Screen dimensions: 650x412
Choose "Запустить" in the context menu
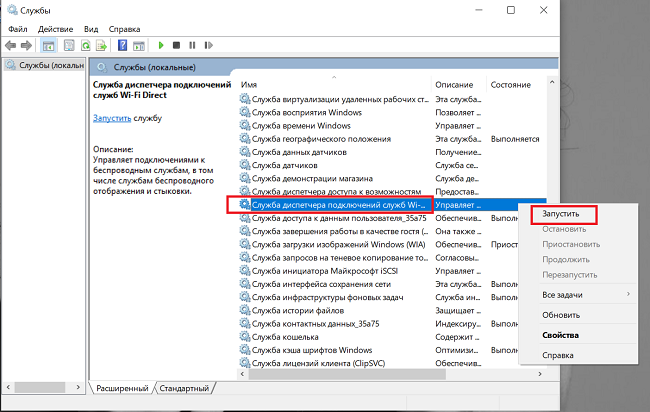tap(560, 214)
